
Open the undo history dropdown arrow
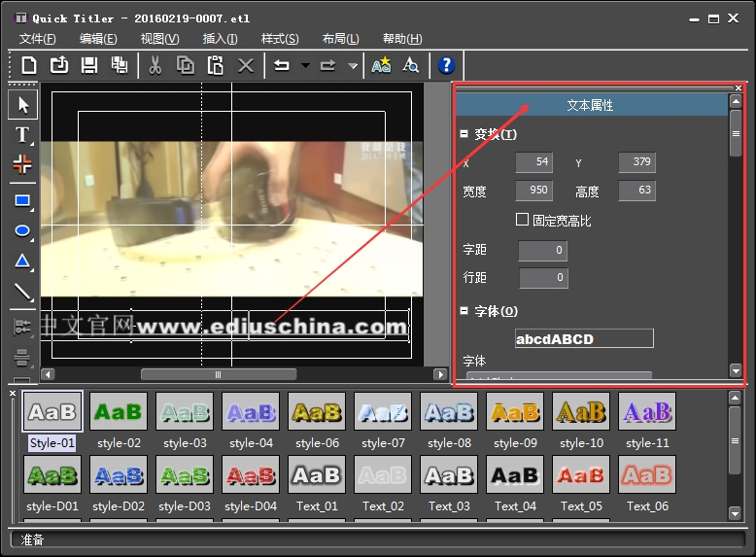[305, 66]
